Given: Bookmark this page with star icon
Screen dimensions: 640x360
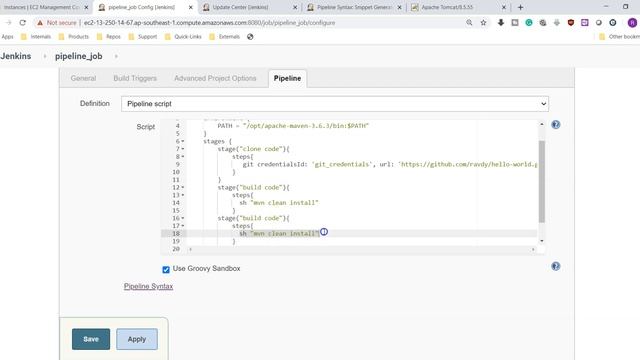Looking at the screenshot, I should coord(483,23).
